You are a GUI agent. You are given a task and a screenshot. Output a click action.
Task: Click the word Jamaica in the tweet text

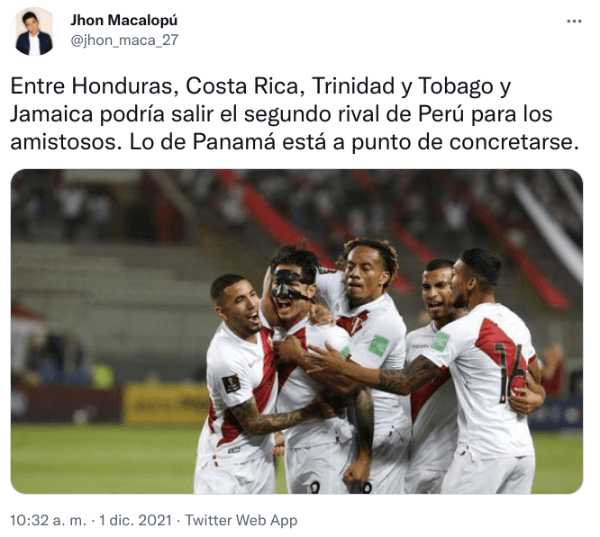[52, 114]
